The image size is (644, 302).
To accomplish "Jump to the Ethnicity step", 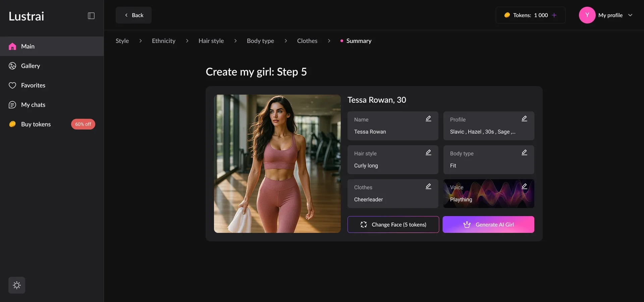I will [x=163, y=41].
